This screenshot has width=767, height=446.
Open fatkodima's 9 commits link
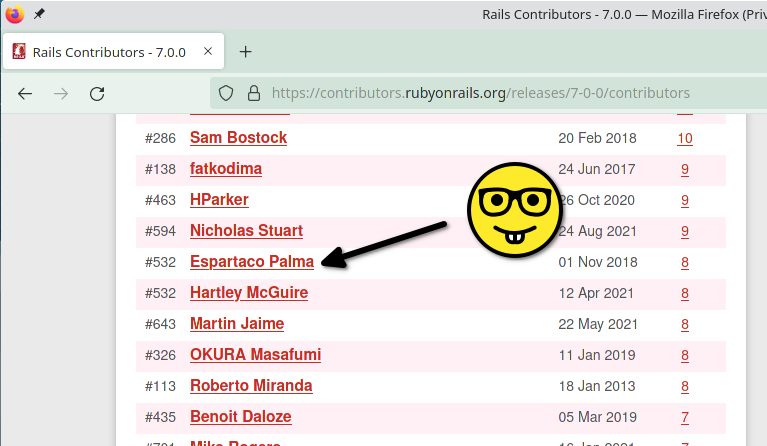point(685,170)
